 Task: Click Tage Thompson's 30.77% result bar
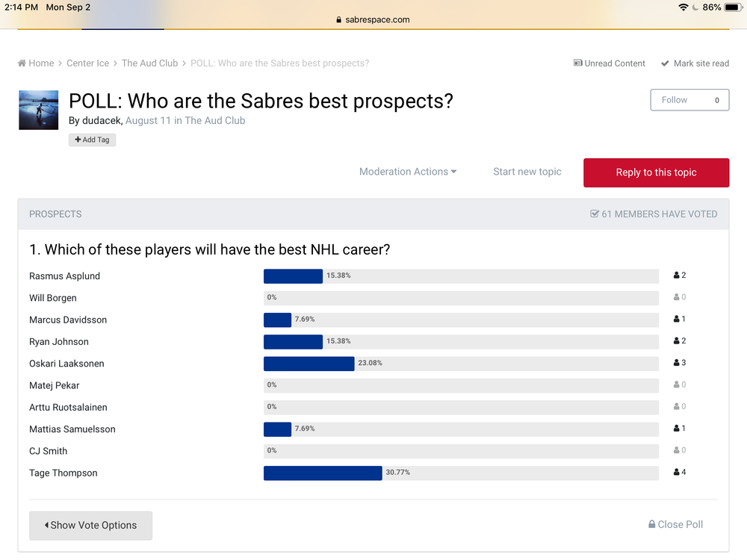click(x=323, y=473)
